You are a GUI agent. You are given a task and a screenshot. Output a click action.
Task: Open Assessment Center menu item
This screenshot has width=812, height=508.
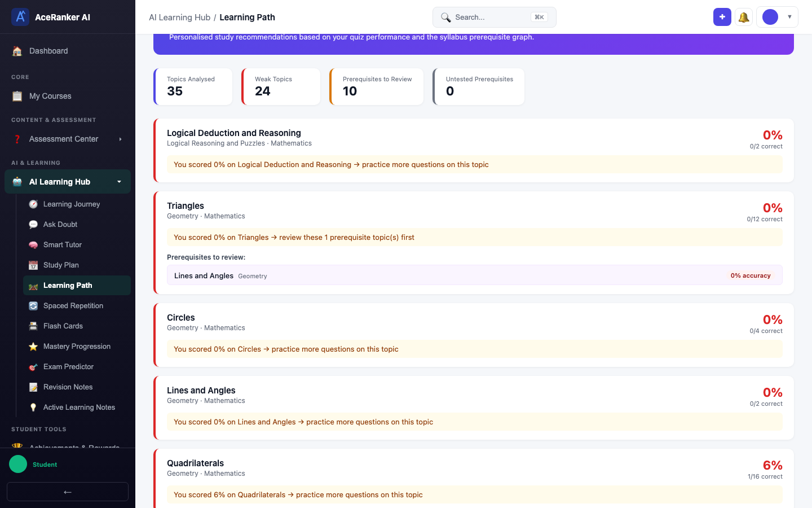[68, 139]
